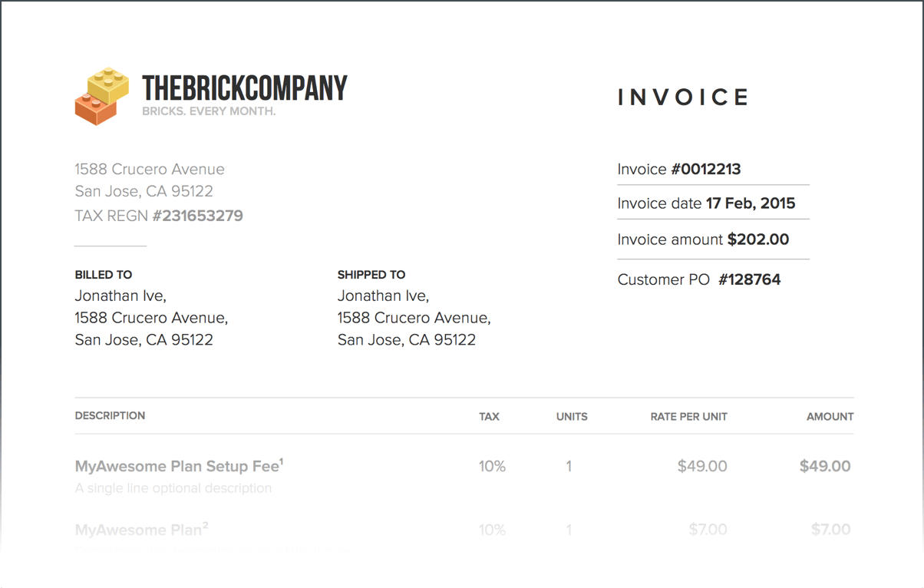Click THEBRICKCOMPANY company name text
Viewport: 924px width, 588px height.
[245, 88]
